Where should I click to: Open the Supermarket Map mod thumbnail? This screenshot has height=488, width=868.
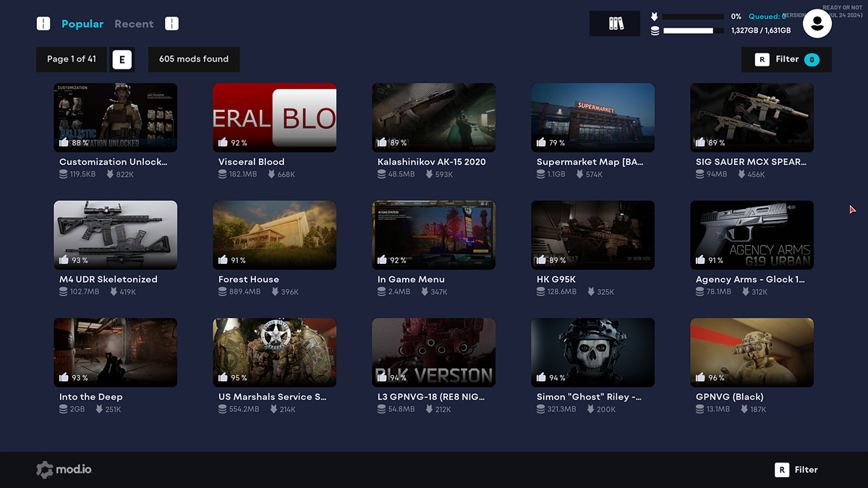[592, 117]
